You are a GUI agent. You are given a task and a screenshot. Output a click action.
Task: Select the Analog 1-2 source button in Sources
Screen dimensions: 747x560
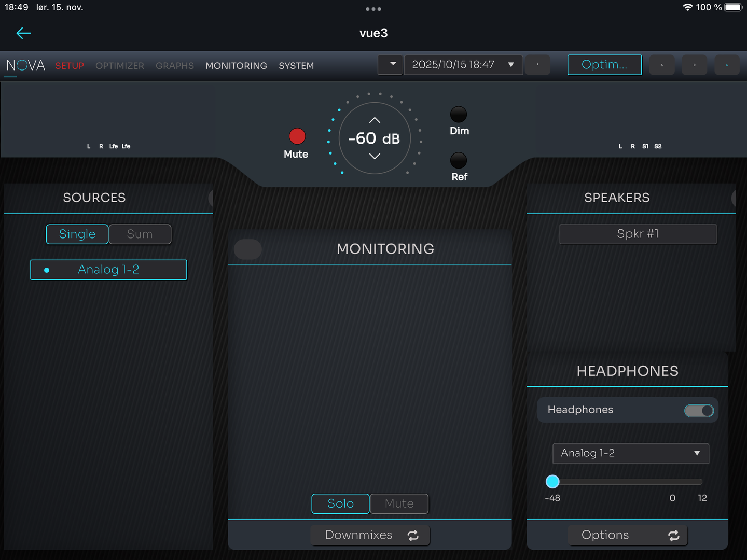coord(108,270)
